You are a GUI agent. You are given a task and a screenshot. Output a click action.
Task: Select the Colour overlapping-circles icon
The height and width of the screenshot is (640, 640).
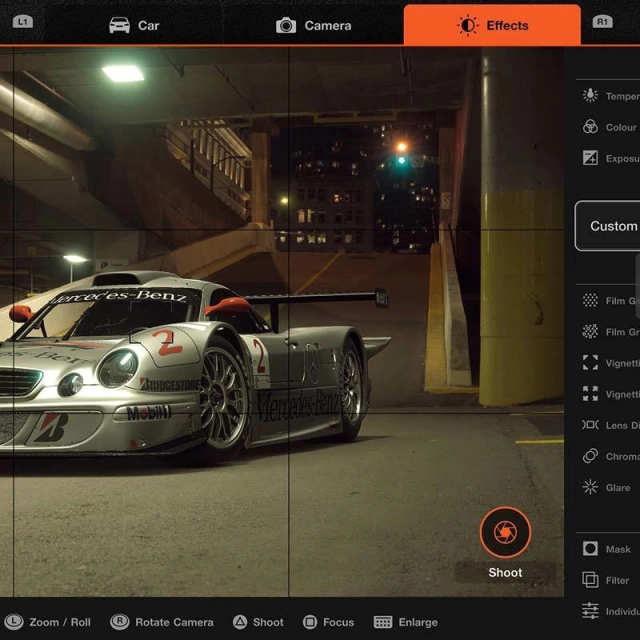tap(590, 127)
